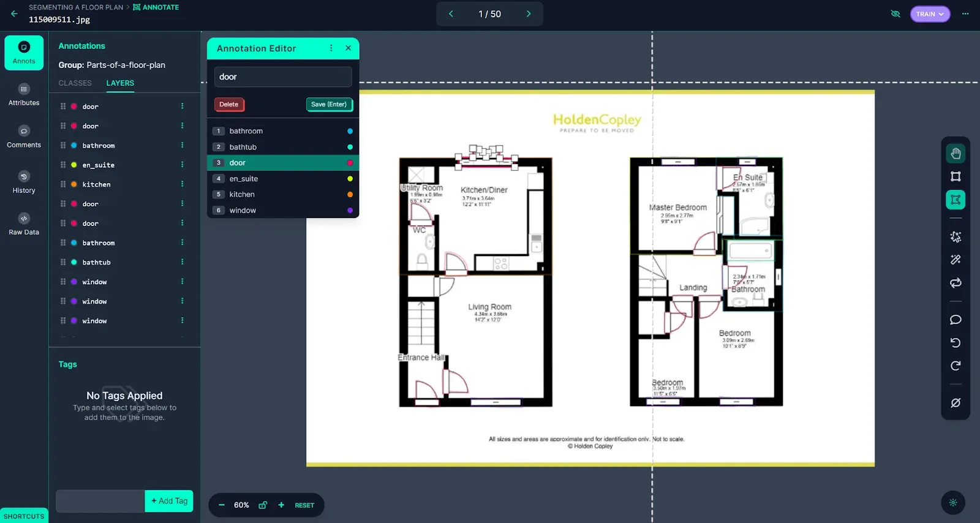Open the Raw Data panel

point(24,224)
